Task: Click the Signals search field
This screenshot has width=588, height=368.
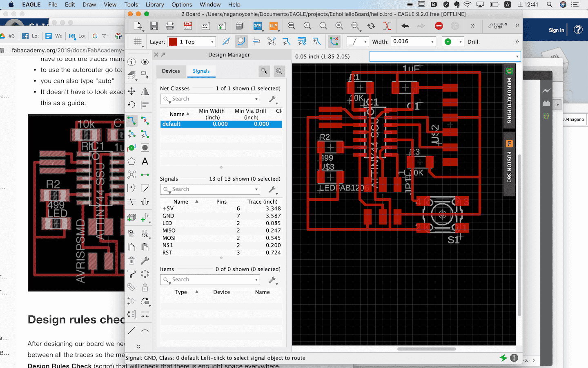Action: (210, 189)
